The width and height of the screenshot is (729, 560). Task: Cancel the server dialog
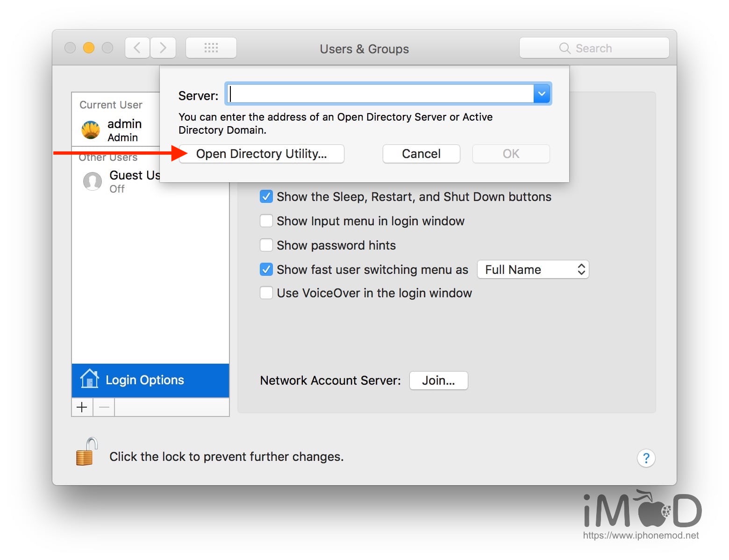pos(421,154)
